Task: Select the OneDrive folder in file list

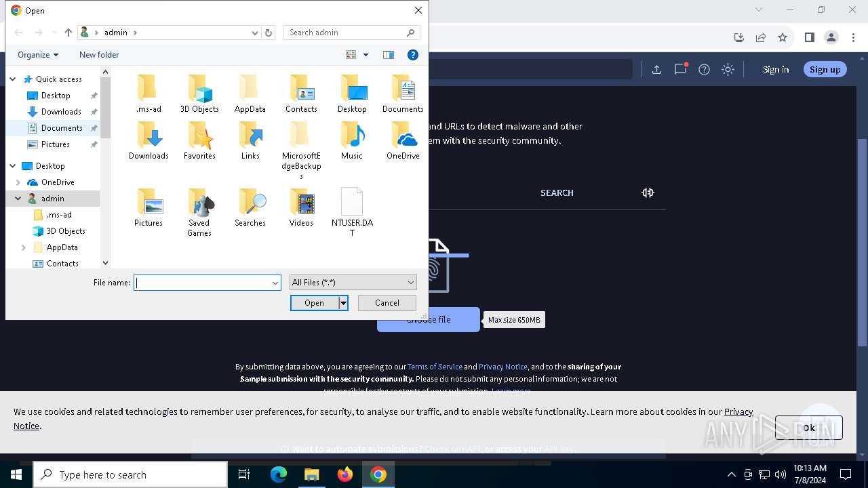Action: 403,141
